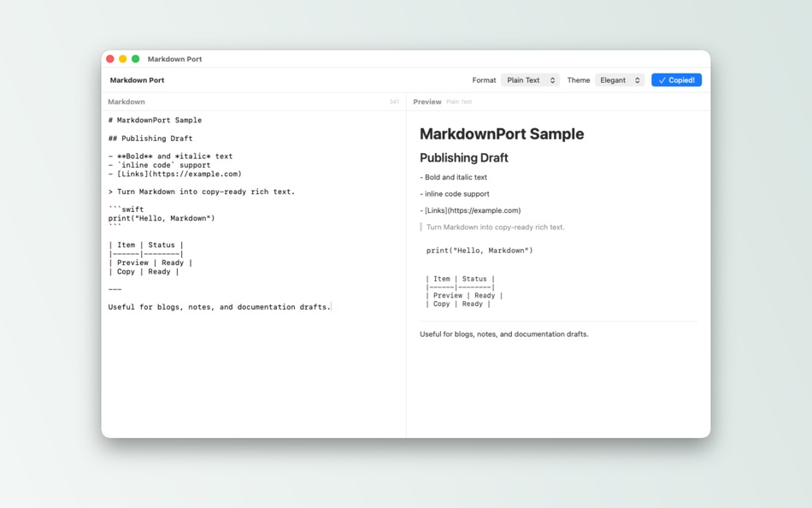Image resolution: width=812 pixels, height=508 pixels.
Task: Open the Format dropdown showing Plain Text
Action: pyautogui.click(x=530, y=80)
